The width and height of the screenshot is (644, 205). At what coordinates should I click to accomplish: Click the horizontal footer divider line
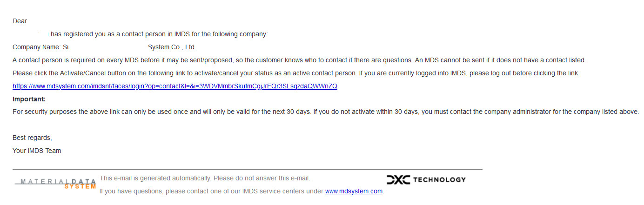click(248, 169)
